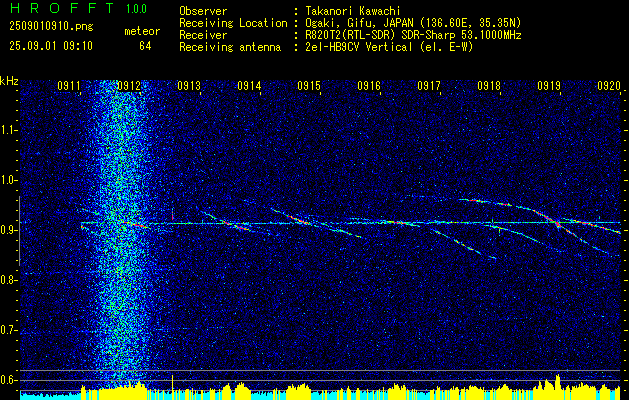Click the version number 1.0.0
The image size is (629, 400).
coord(136,9)
